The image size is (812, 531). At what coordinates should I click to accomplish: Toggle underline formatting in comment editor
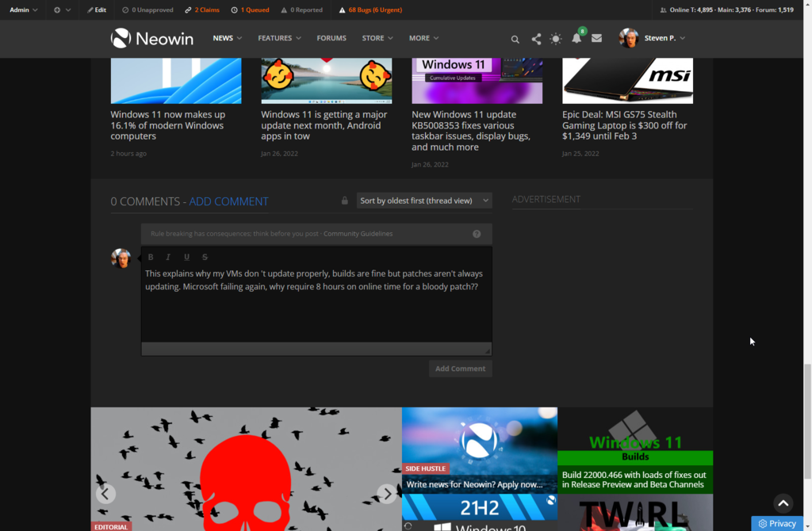point(186,257)
